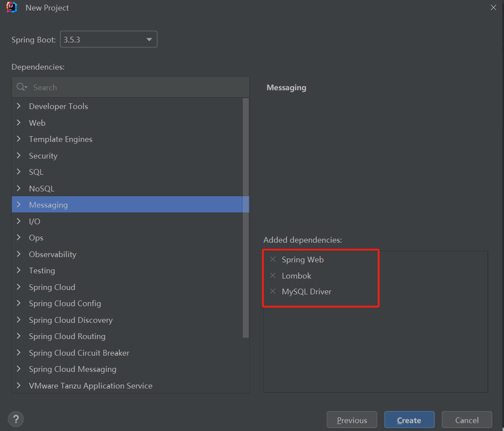Open the Spring Boot version dropdown
The height and width of the screenshot is (431, 504).
109,39
